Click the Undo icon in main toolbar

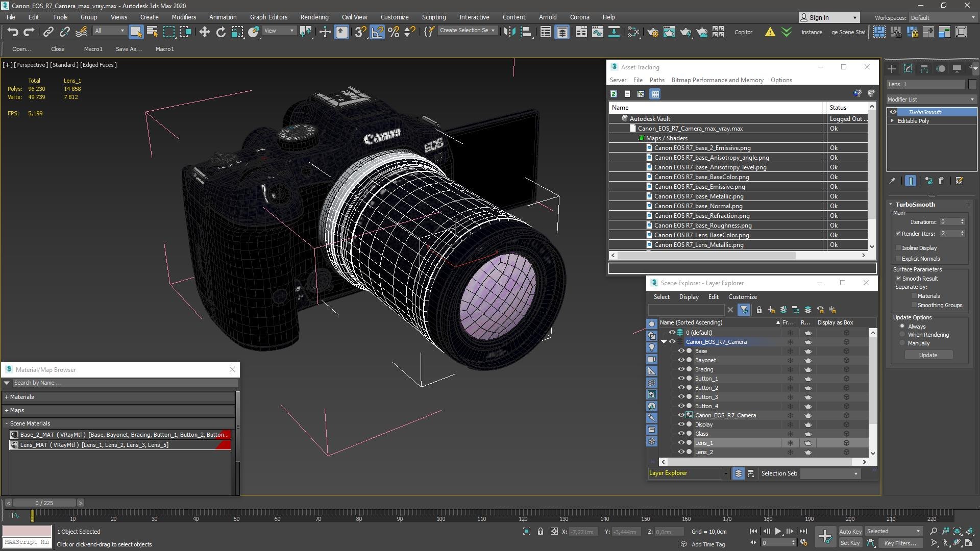[x=13, y=32]
